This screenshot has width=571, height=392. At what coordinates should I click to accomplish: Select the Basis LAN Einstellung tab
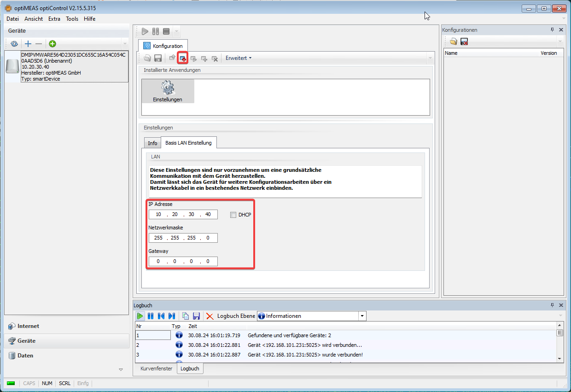click(x=189, y=143)
